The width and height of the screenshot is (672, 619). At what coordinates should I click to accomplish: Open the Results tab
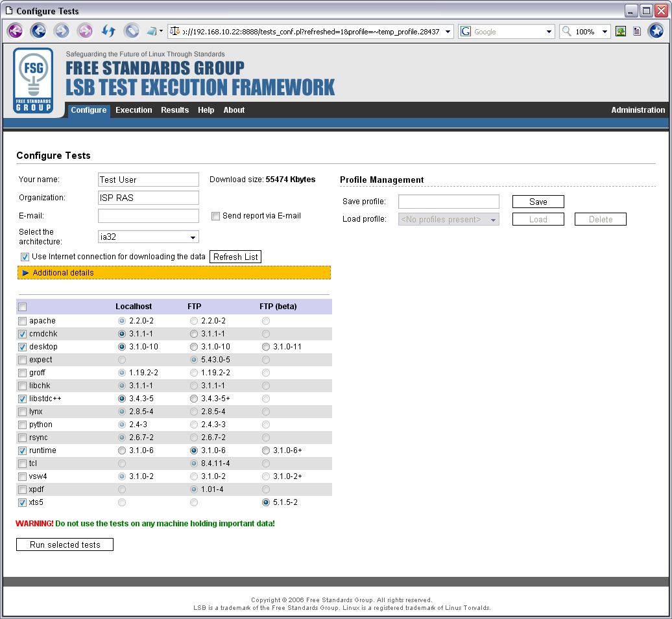pos(175,110)
